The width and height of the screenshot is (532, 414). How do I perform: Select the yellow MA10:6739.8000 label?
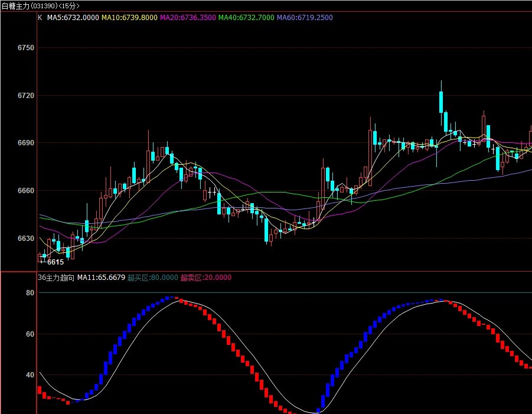point(130,18)
